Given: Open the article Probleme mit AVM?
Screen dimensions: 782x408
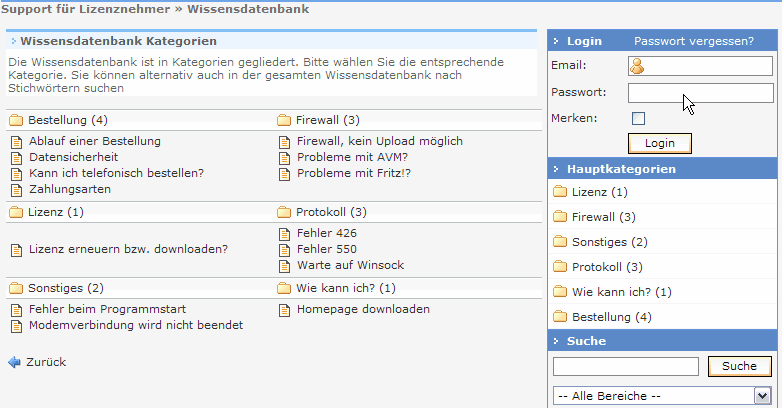Looking at the screenshot, I should coord(352,157).
